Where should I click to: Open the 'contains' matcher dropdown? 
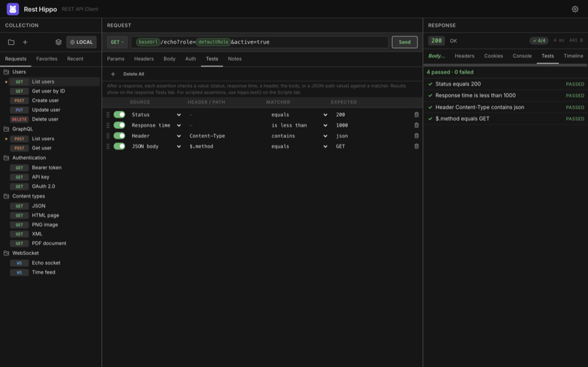(x=299, y=136)
